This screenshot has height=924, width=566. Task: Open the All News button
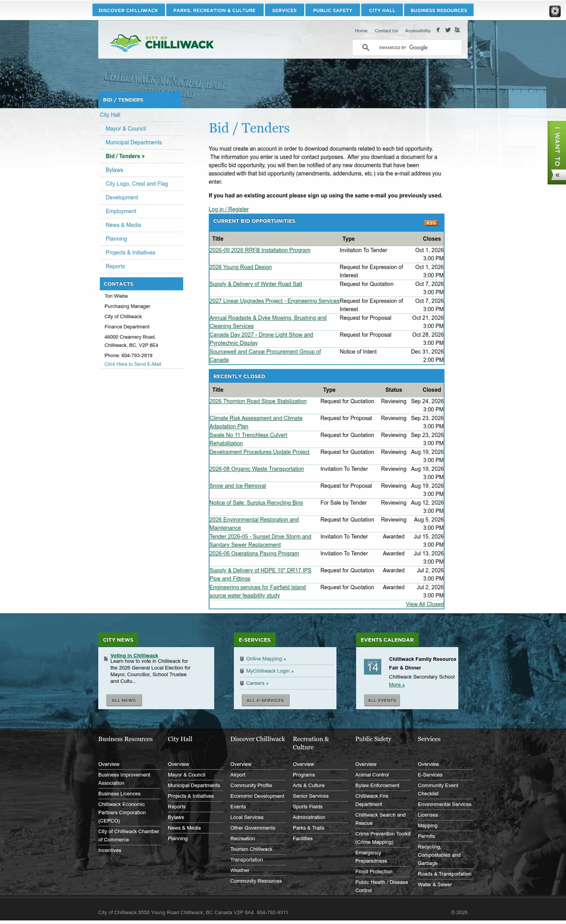(124, 700)
